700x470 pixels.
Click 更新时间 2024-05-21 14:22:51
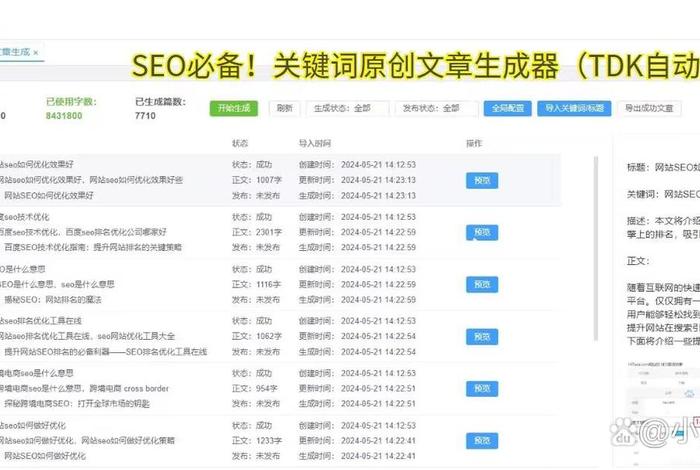pos(357,389)
